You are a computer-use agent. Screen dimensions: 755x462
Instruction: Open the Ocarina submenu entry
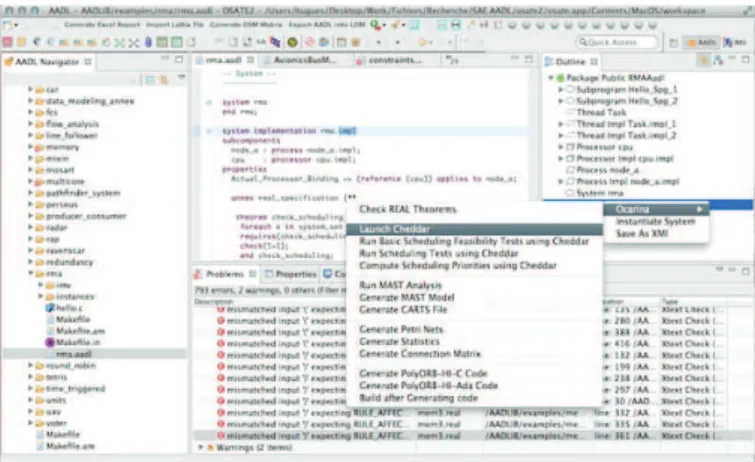click(656, 209)
